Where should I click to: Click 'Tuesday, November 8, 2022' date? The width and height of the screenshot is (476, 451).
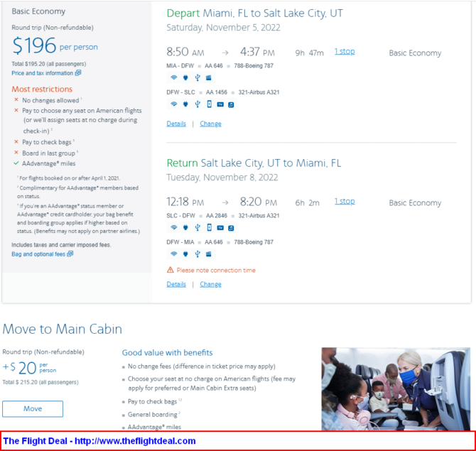pos(222,178)
